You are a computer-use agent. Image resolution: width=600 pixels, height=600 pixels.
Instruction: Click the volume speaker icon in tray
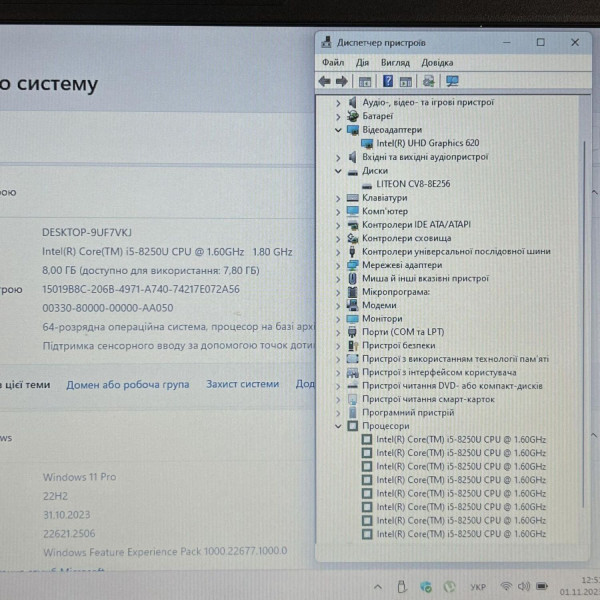click(523, 586)
